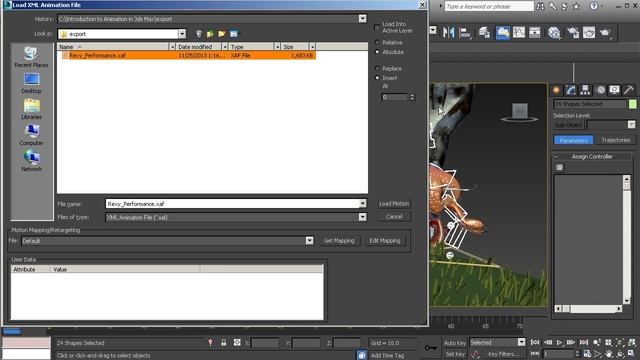The height and width of the screenshot is (360, 640).
Task: Click the Play Animation button
Action: 559,342
